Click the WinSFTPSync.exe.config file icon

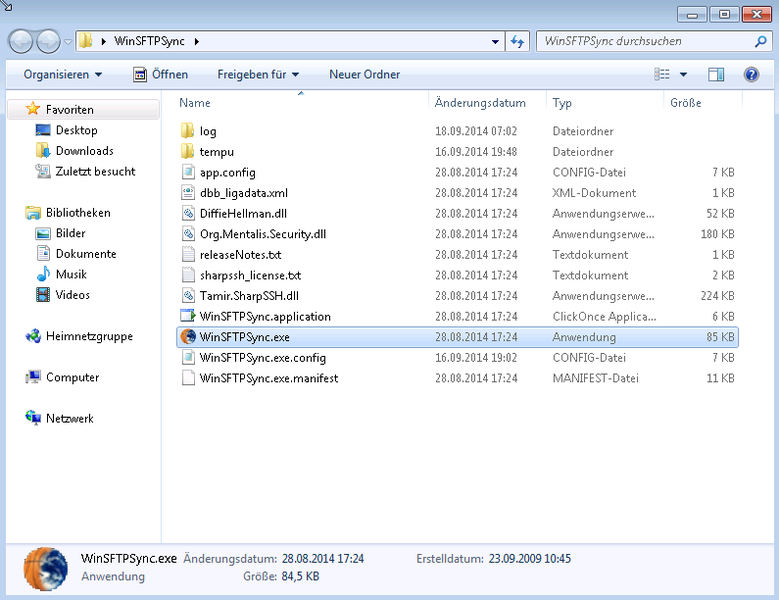(188, 358)
